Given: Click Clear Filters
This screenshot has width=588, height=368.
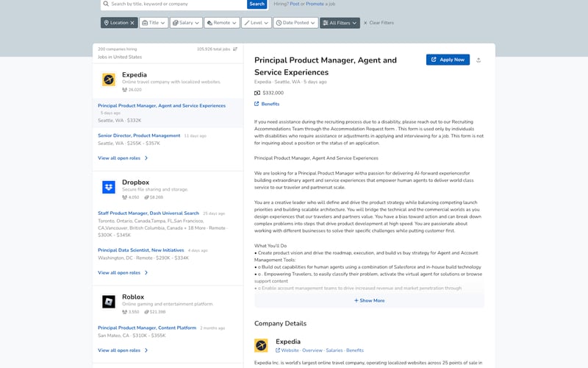Looking at the screenshot, I should tap(379, 23).
